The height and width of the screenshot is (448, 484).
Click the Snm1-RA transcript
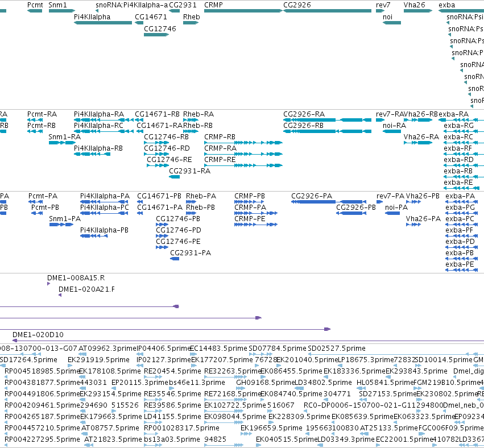(62, 143)
